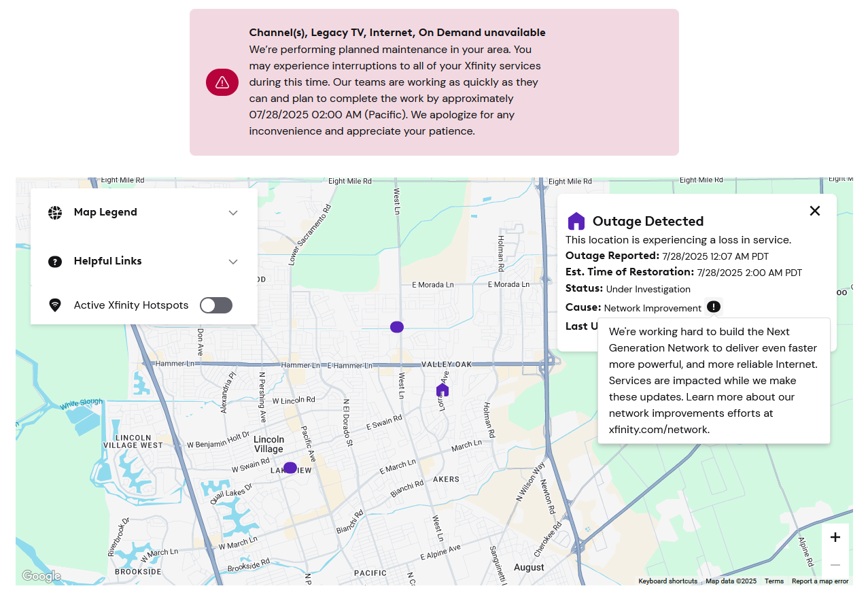Expand the Helpful Links chevron

(233, 262)
